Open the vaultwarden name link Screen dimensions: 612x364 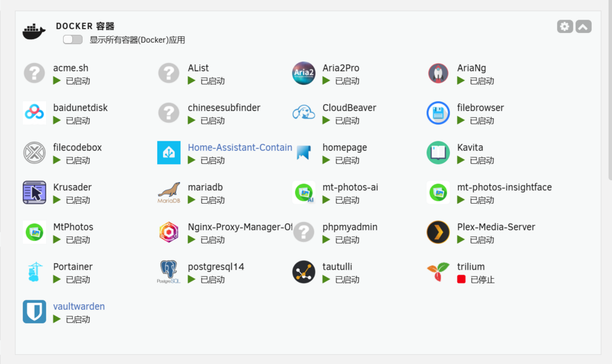[79, 306]
